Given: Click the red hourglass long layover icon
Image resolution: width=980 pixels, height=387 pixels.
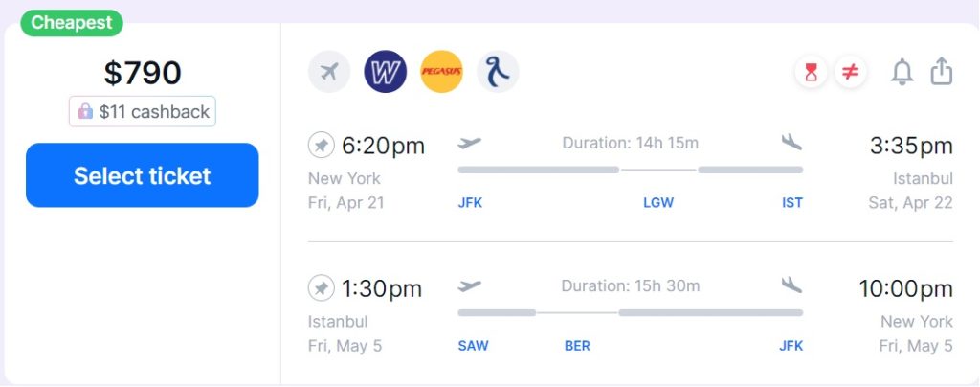Looking at the screenshot, I should 811,73.
